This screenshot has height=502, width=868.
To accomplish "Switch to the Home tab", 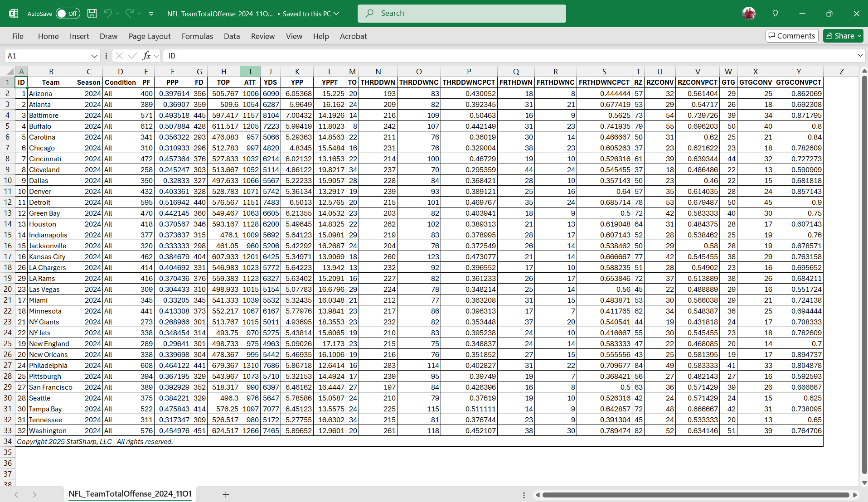I will click(x=48, y=36).
